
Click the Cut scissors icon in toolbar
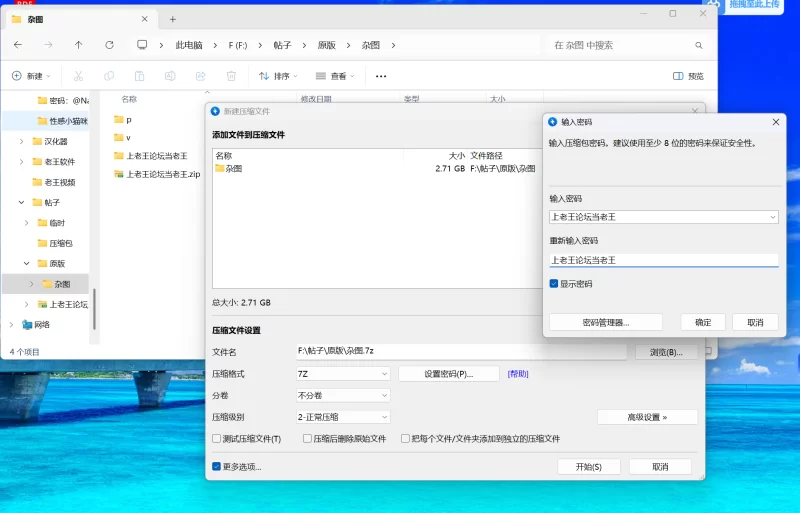(78, 76)
